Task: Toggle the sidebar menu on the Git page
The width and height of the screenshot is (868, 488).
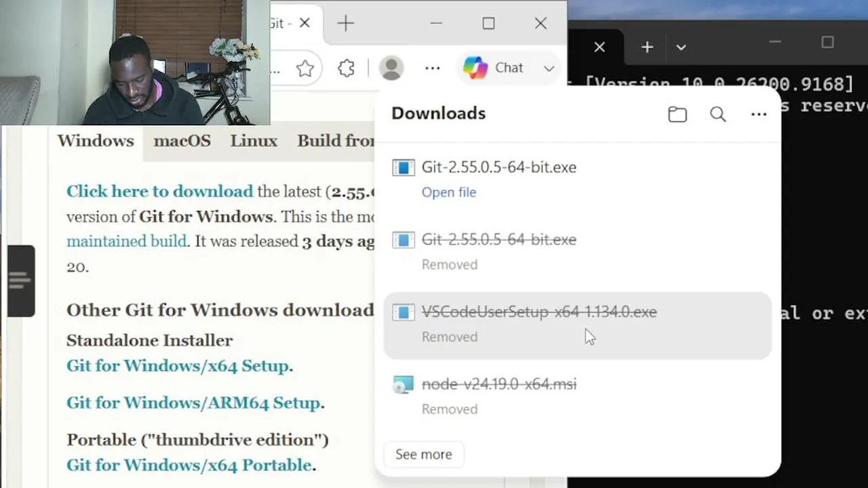Action: (21, 281)
